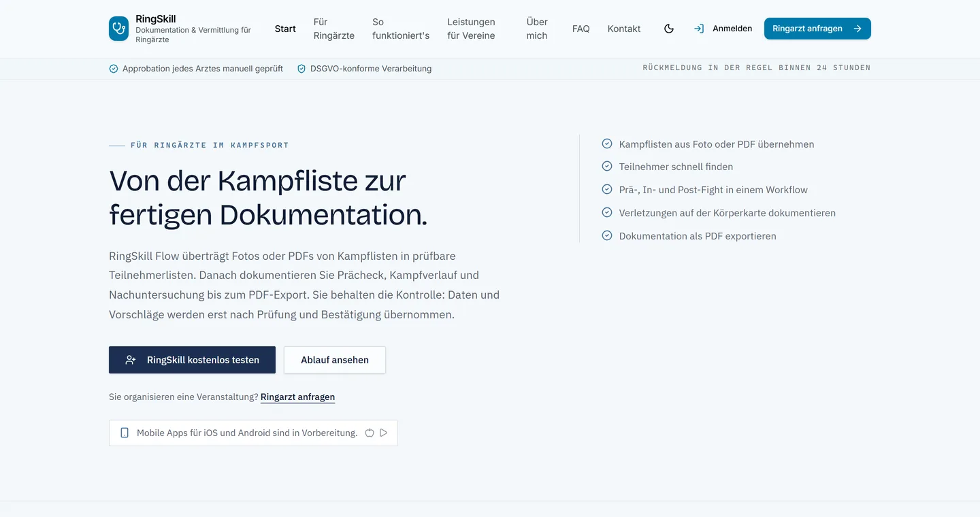The width and height of the screenshot is (980, 517).
Task: Open the Kontakt nav link
Action: point(624,29)
